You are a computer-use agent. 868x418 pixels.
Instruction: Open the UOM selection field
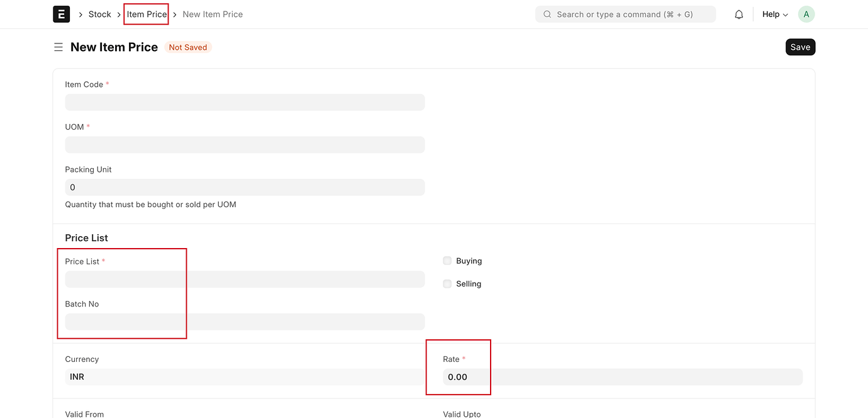tap(245, 144)
